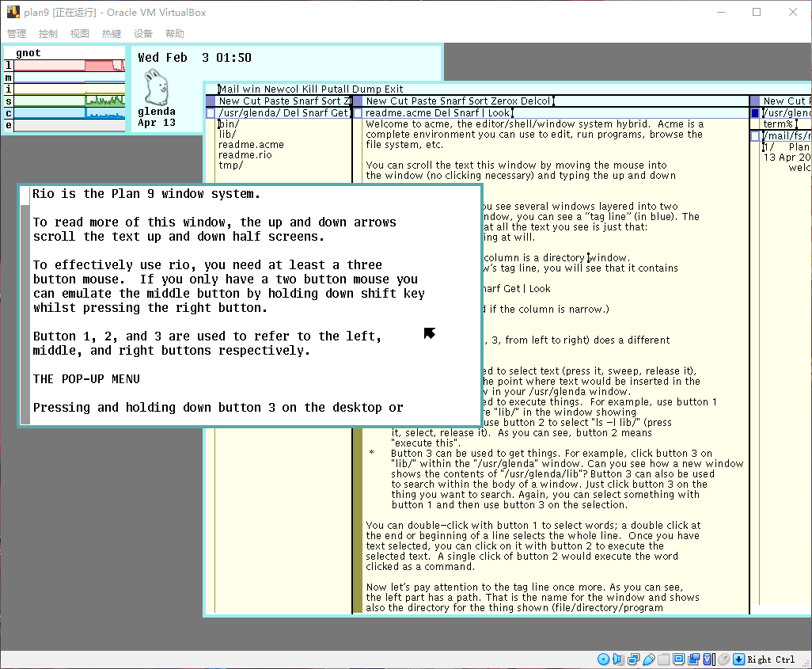Viewport: 812px width, 669px height.
Task: Open the 帮助 menu
Action: click(x=175, y=34)
